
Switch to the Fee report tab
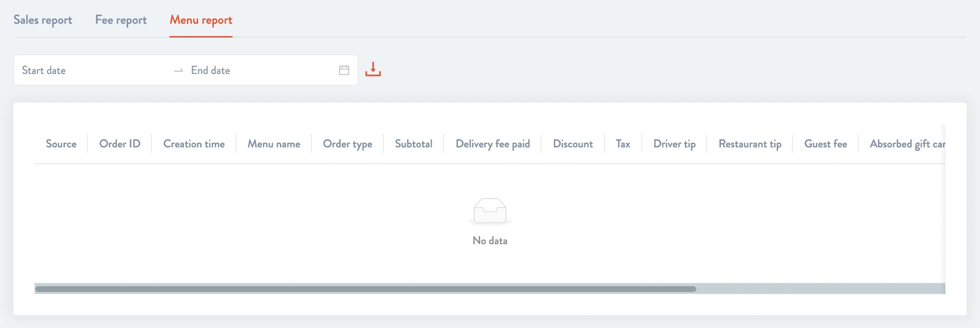pyautogui.click(x=121, y=20)
